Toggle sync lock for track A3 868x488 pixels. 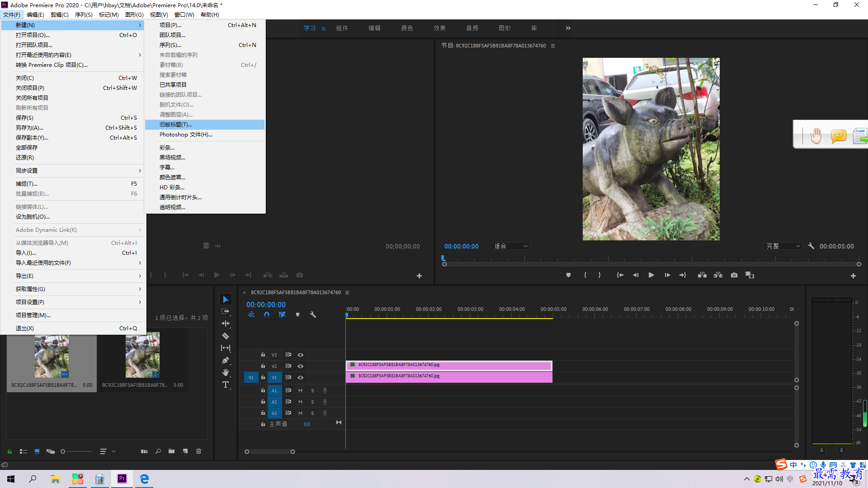(x=288, y=413)
